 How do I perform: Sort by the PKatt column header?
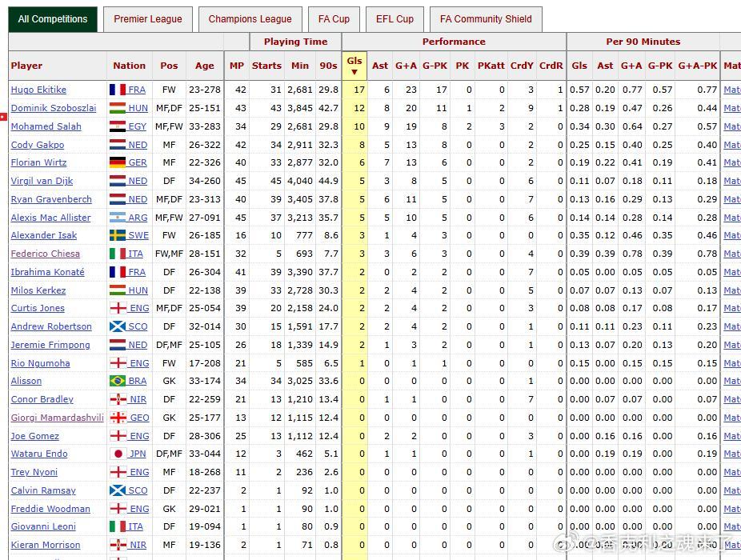coord(491,66)
